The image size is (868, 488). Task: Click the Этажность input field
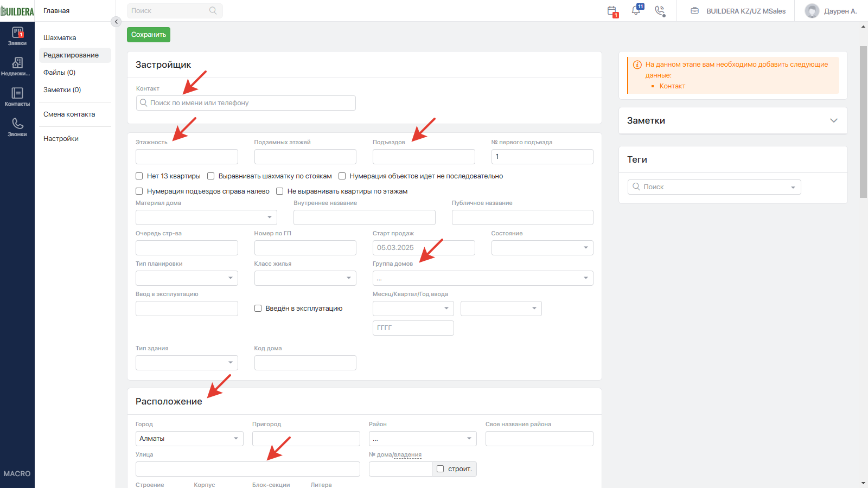(187, 157)
